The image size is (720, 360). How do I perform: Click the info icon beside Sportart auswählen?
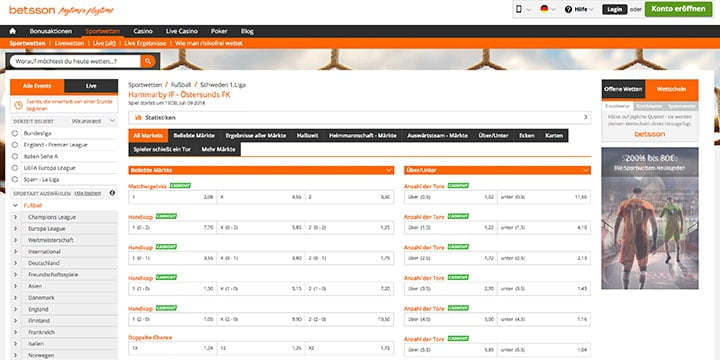[x=112, y=193]
